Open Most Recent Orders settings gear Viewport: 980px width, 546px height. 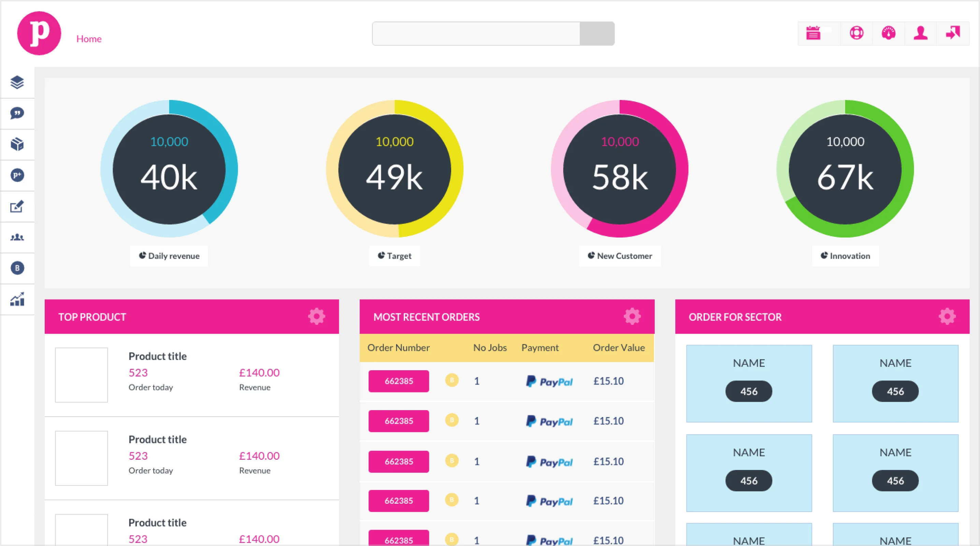pyautogui.click(x=632, y=316)
